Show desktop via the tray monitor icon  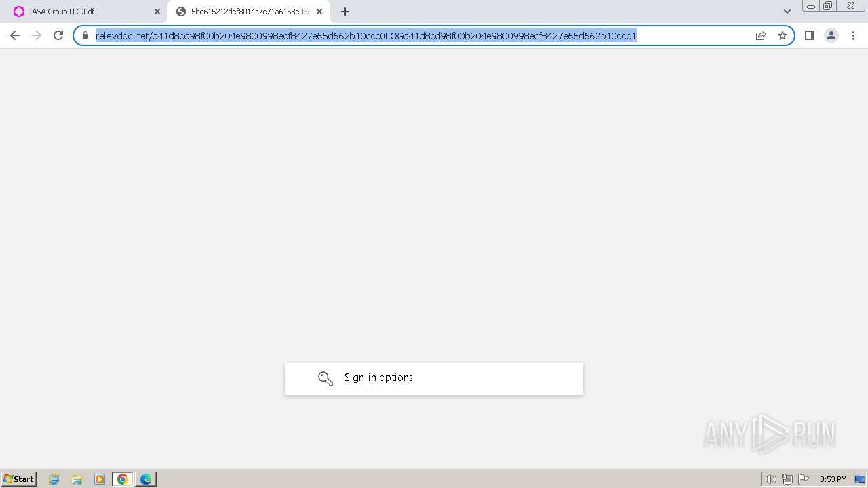pyautogui.click(x=860, y=479)
